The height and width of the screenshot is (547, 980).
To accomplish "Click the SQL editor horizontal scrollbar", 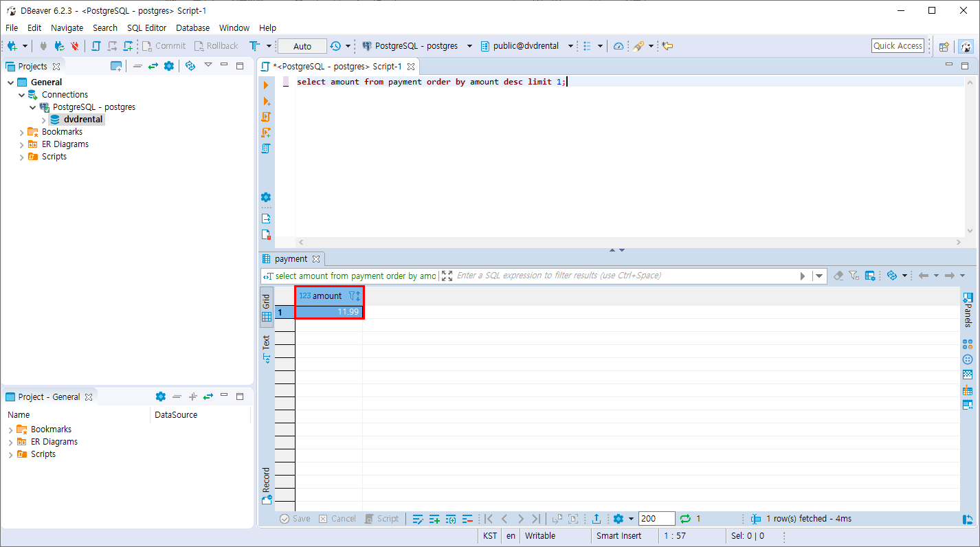I will click(629, 243).
